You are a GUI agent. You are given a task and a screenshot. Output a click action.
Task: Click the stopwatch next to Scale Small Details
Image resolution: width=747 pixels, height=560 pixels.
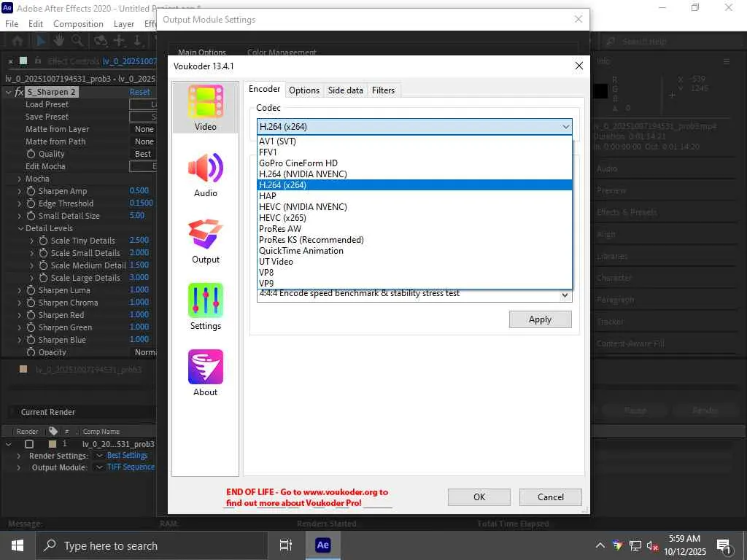coord(43,253)
